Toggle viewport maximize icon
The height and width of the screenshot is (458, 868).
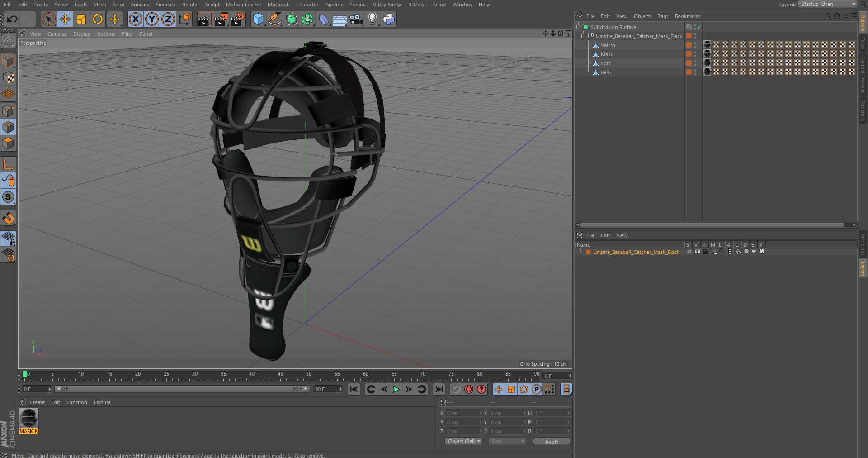pos(568,33)
